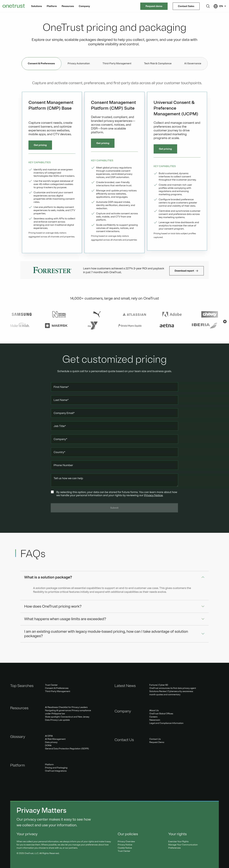Click the Samsung logo
This screenshot has height=868, width=229.
coord(22,314)
